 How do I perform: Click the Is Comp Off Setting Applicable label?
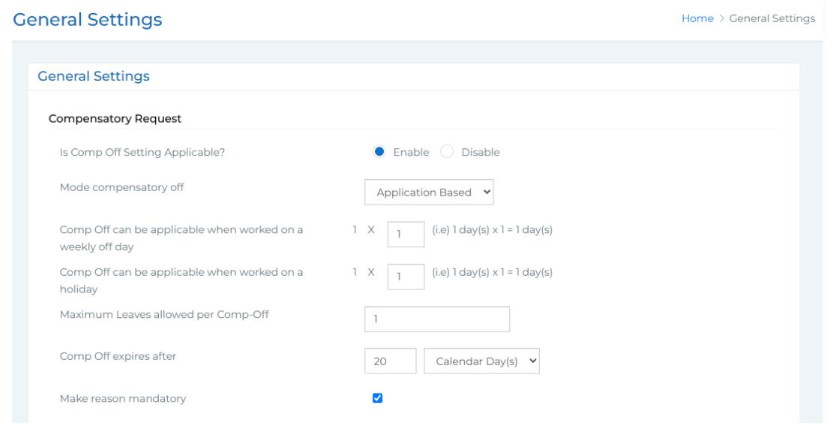click(x=142, y=152)
